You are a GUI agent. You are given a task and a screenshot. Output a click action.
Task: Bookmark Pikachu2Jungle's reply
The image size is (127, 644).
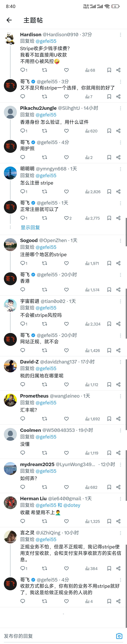tap(109, 131)
